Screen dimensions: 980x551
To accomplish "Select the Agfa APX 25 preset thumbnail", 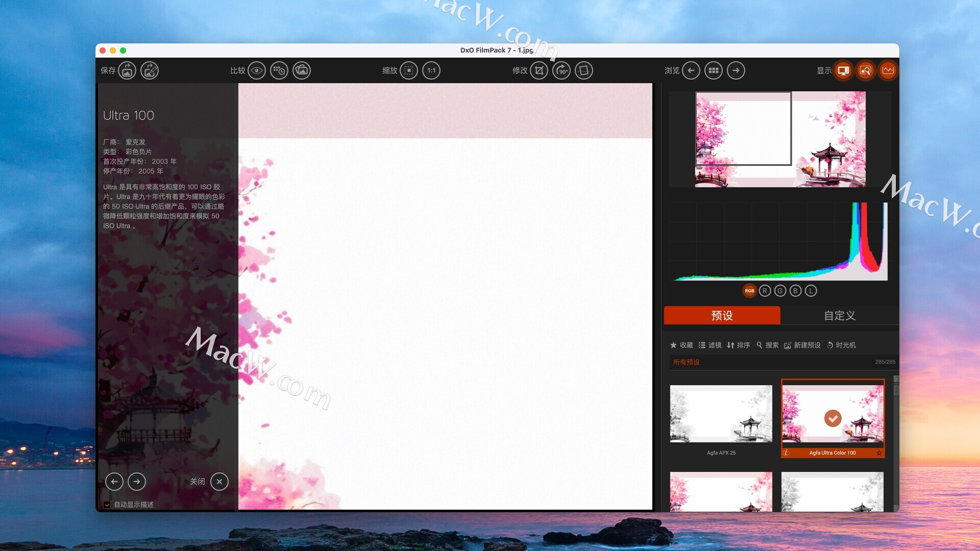I will click(x=721, y=414).
